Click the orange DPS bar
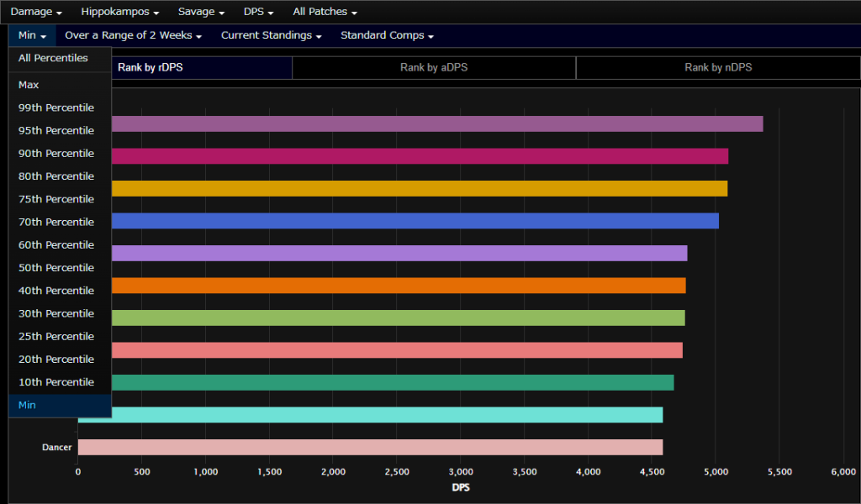 click(399, 286)
